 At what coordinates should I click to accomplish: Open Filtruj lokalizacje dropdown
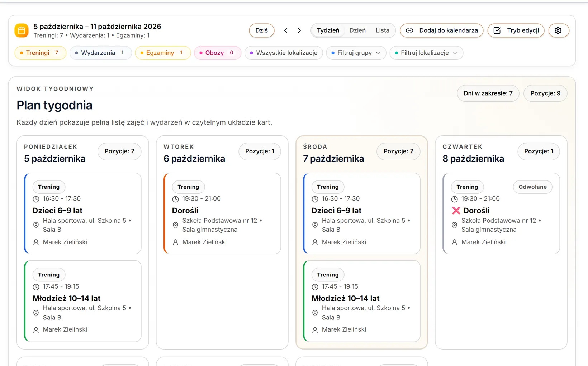[x=426, y=53]
